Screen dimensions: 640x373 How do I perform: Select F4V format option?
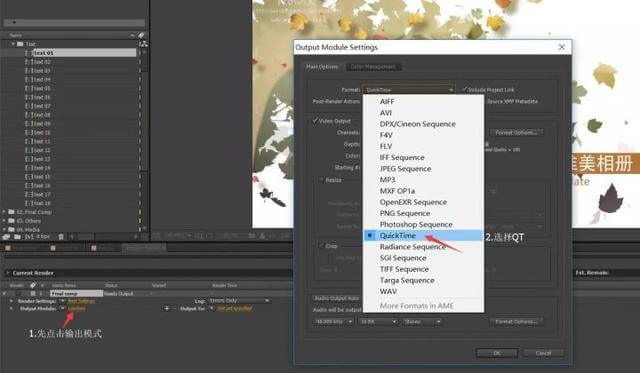coord(386,135)
